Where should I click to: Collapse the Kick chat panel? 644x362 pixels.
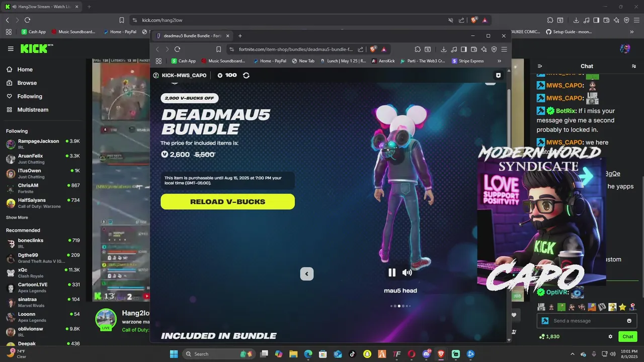(540, 66)
